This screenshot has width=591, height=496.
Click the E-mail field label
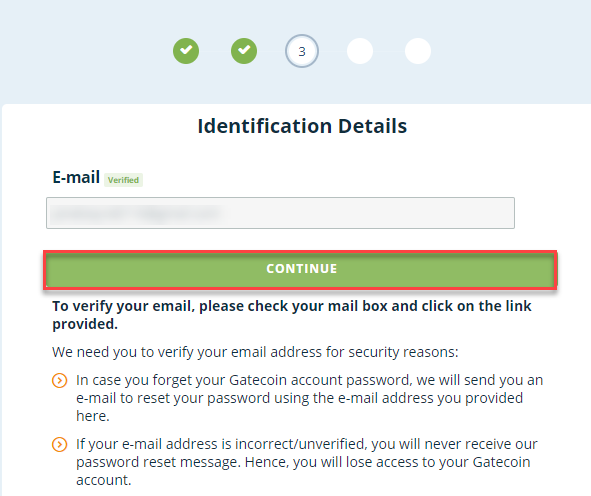pyautogui.click(x=76, y=177)
